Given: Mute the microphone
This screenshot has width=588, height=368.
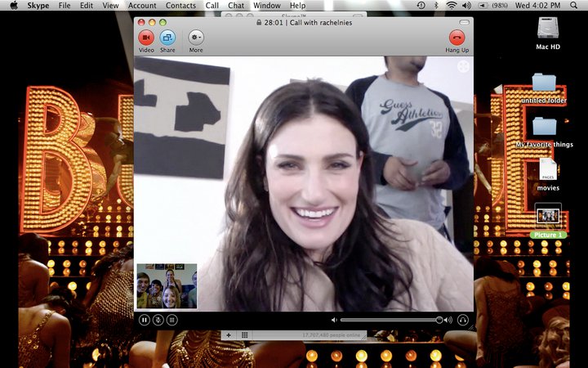Looking at the screenshot, I should click(x=158, y=320).
